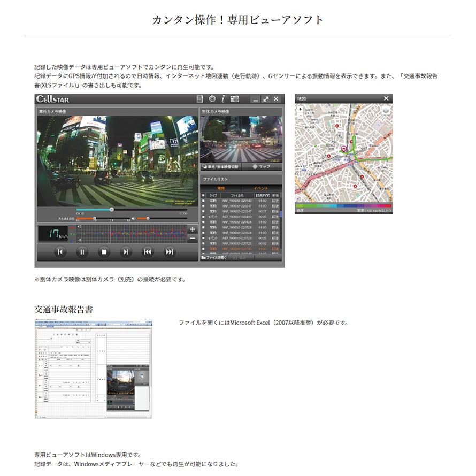Zoom out G-sensor graph with minus button

193,239
